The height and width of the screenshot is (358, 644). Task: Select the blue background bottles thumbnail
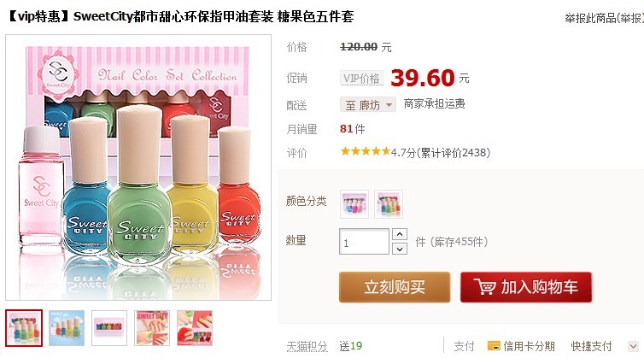67,328
